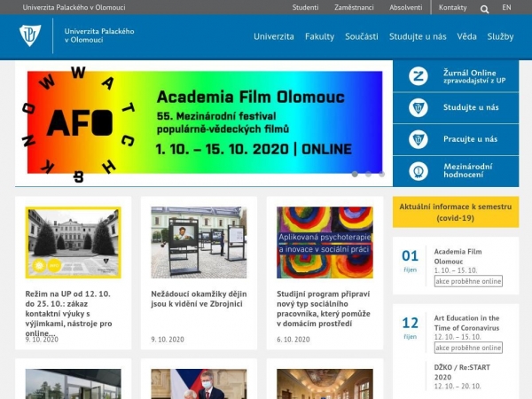Open the Služby menu
The height and width of the screenshot is (399, 532).
[500, 36]
